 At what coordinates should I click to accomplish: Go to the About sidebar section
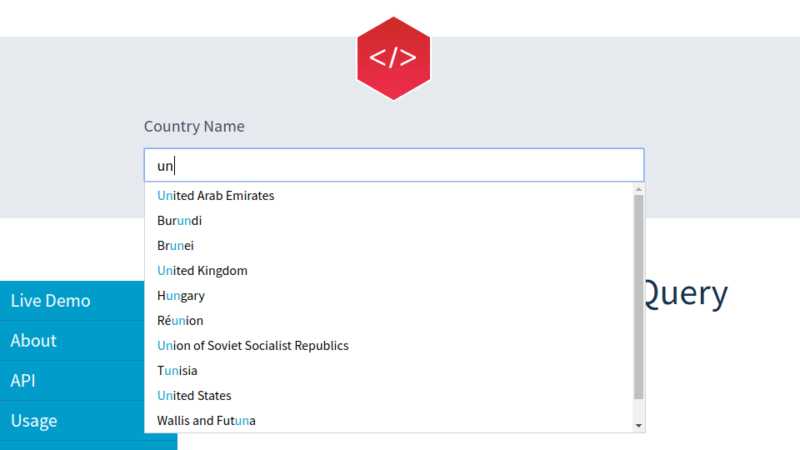click(x=33, y=341)
